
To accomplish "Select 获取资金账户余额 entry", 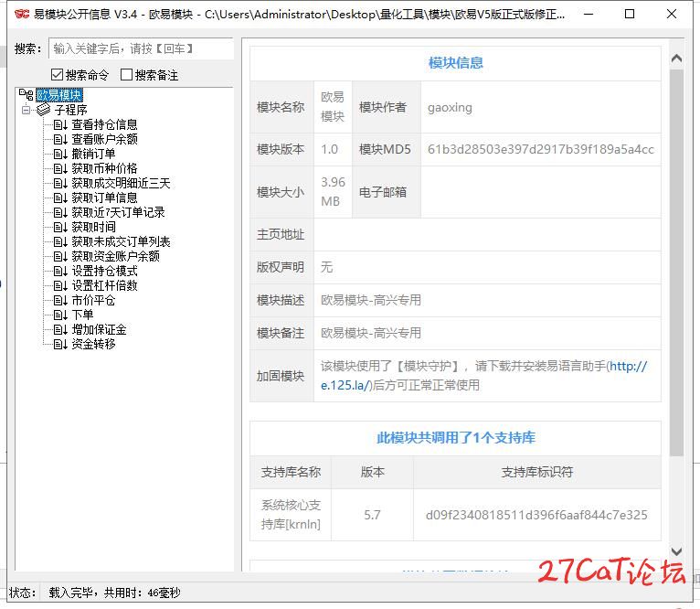I will point(116,256).
